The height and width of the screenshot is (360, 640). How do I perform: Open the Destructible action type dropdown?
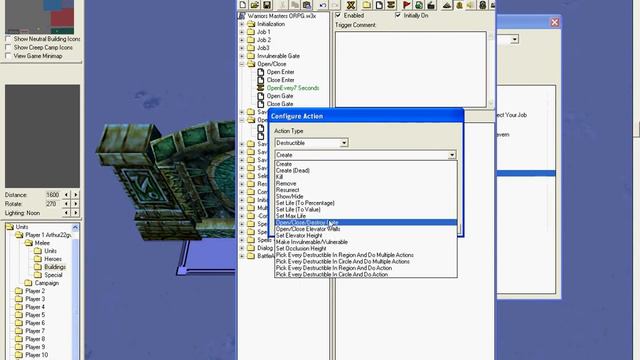[x=344, y=143]
